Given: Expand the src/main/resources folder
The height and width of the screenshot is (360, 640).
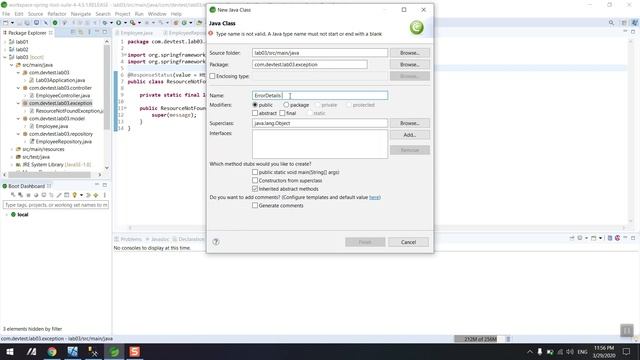Looking at the screenshot, I should point(11,149).
